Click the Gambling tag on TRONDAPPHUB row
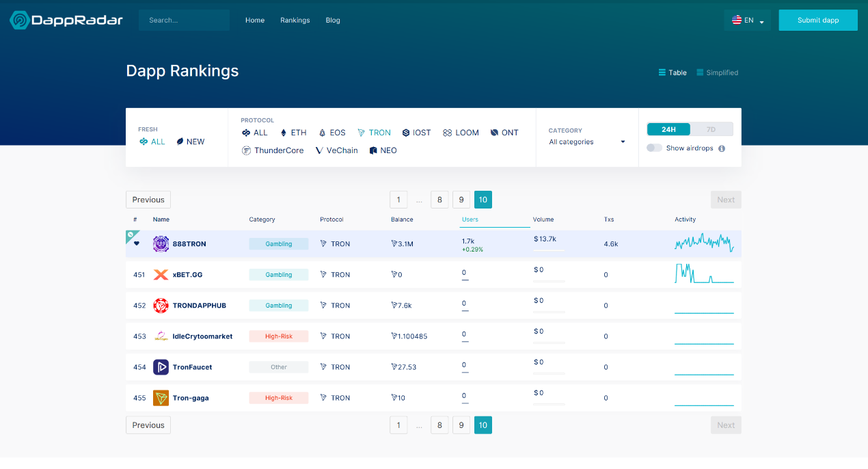868x469 pixels. pos(279,306)
